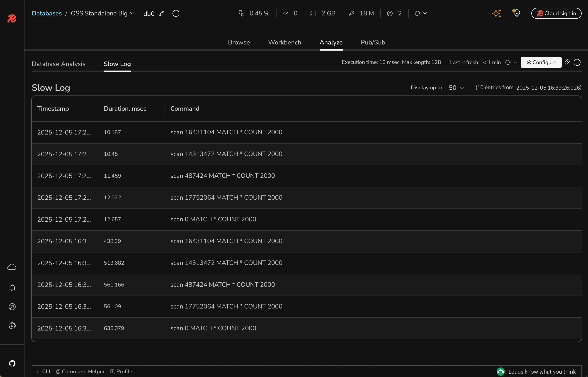The height and width of the screenshot is (377, 588).
Task: Show slow log info icon
Action: pos(577,62)
